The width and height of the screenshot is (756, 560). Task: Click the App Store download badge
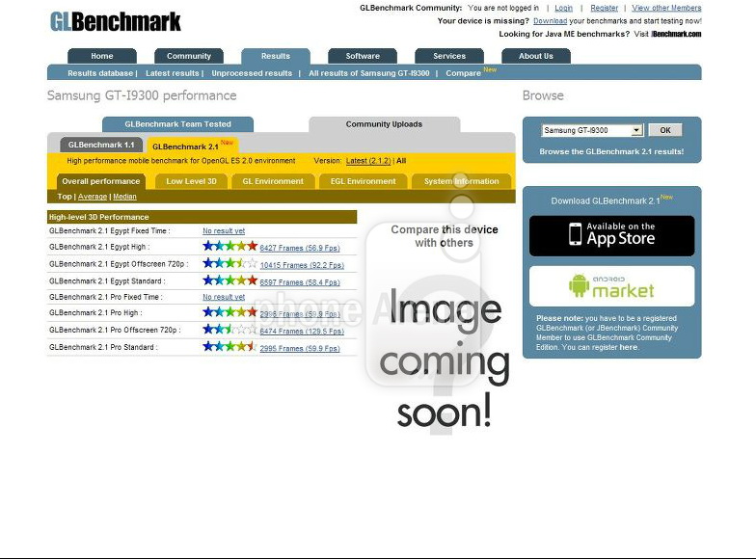(611, 235)
